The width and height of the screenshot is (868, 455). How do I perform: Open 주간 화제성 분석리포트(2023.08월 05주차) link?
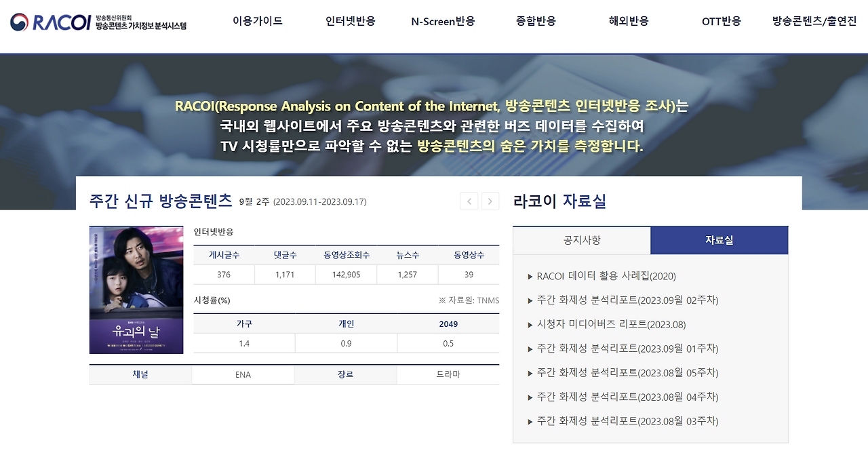point(623,373)
